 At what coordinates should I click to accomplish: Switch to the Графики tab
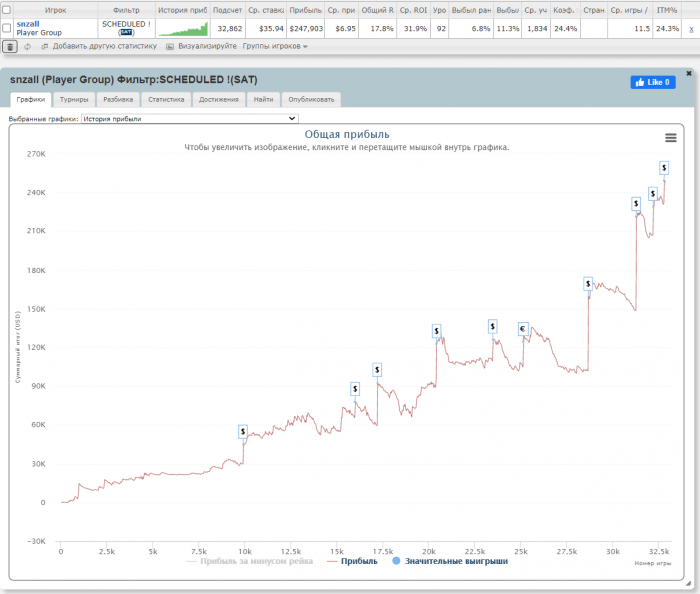click(x=31, y=100)
